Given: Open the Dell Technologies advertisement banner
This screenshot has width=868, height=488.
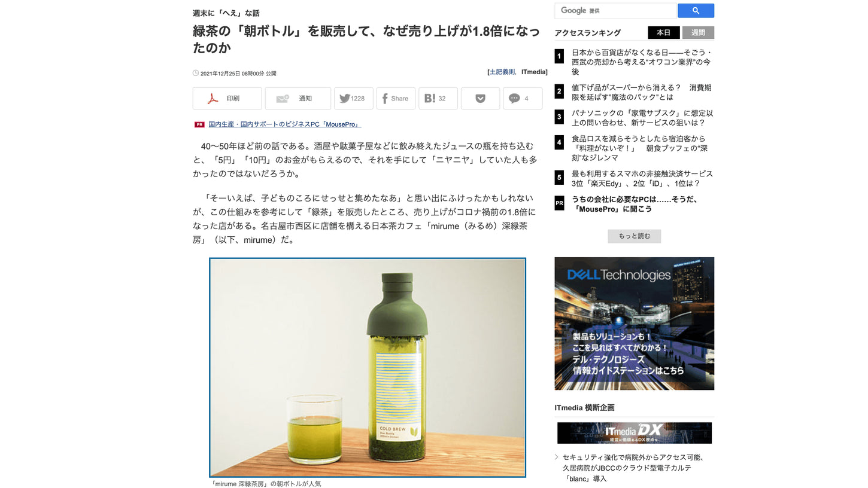Looking at the screenshot, I should (634, 324).
